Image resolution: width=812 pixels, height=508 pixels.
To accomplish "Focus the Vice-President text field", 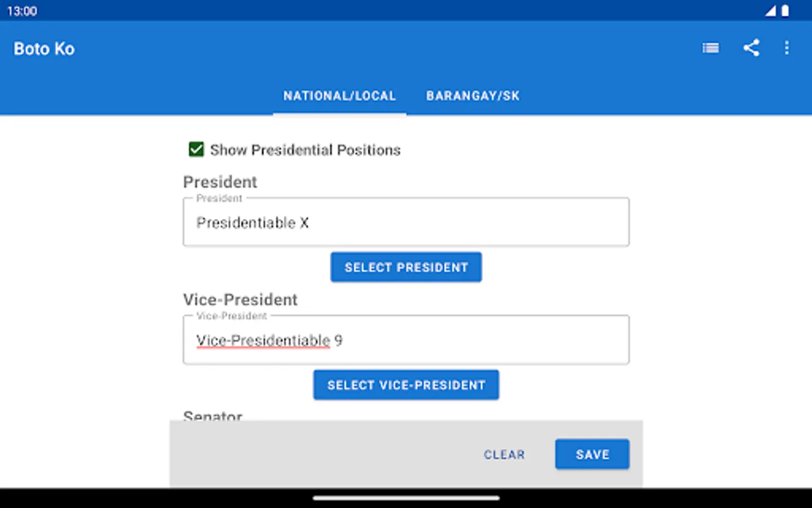I will pos(406,340).
